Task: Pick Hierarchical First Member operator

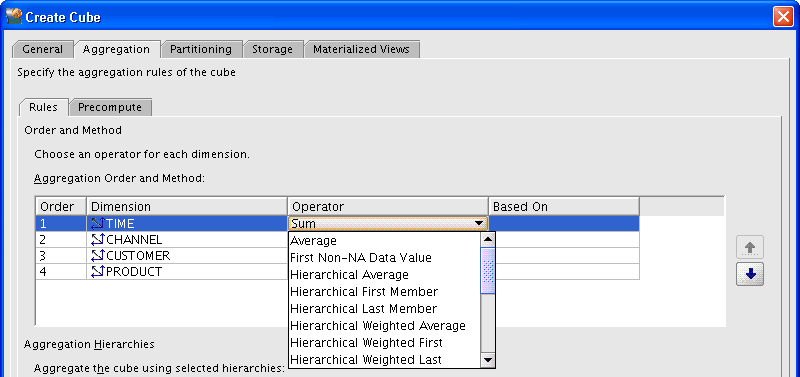Action: [x=384, y=292]
